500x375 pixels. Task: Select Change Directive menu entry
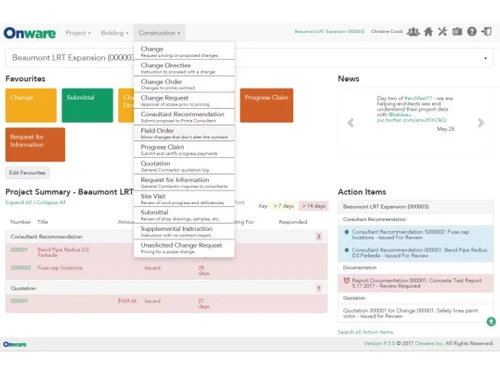(184, 68)
